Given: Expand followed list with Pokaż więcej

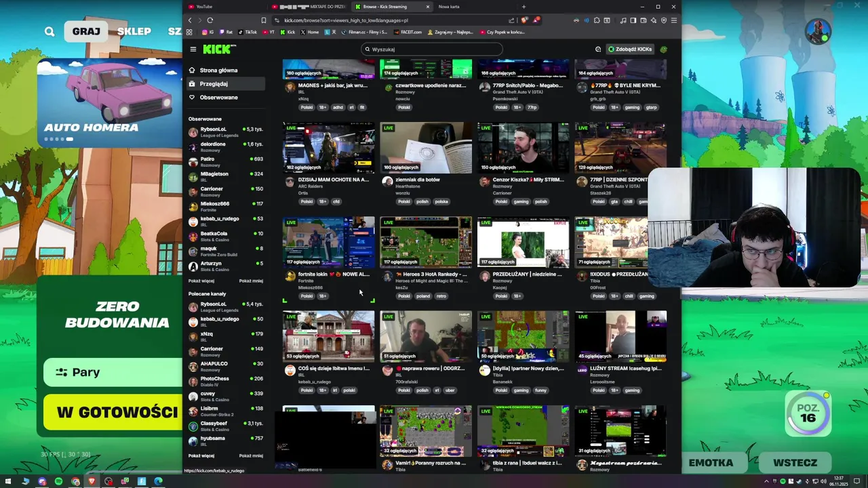Looking at the screenshot, I should click(201, 281).
